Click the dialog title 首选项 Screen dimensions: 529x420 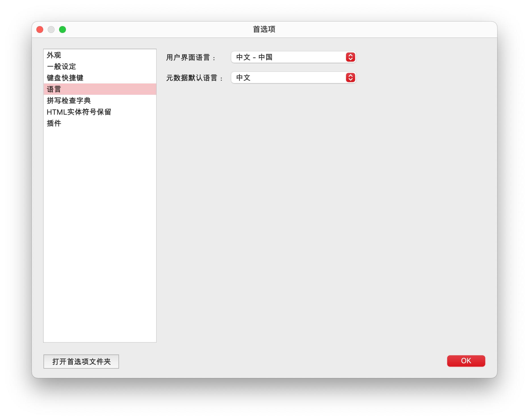[264, 29]
